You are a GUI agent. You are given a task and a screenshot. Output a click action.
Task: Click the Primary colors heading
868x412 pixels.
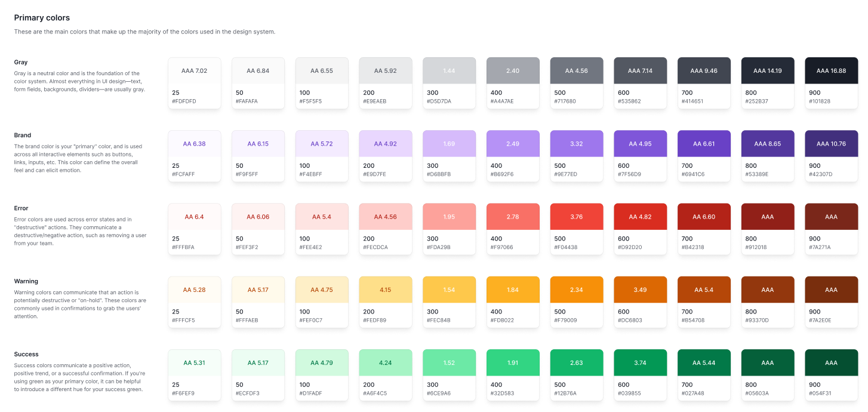click(42, 18)
